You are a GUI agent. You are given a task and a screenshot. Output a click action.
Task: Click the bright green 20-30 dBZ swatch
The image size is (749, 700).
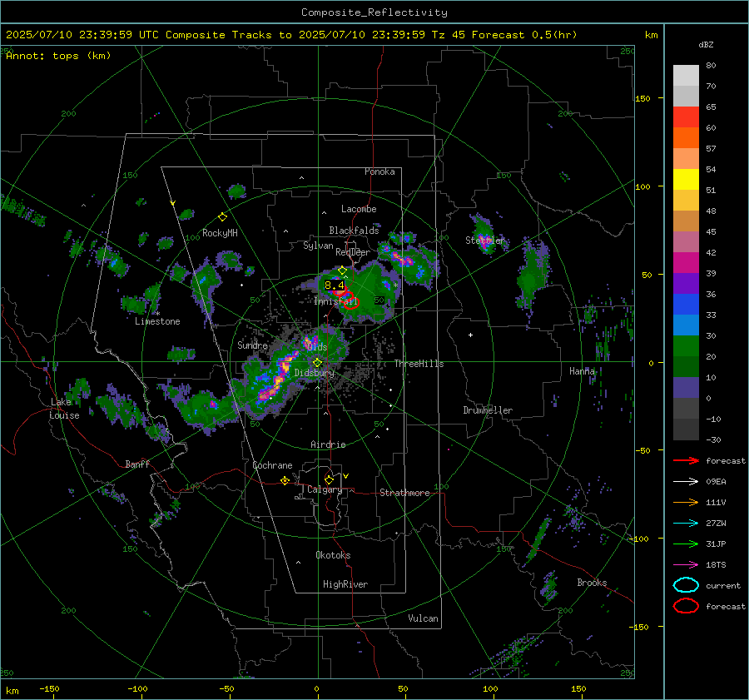[x=686, y=346]
